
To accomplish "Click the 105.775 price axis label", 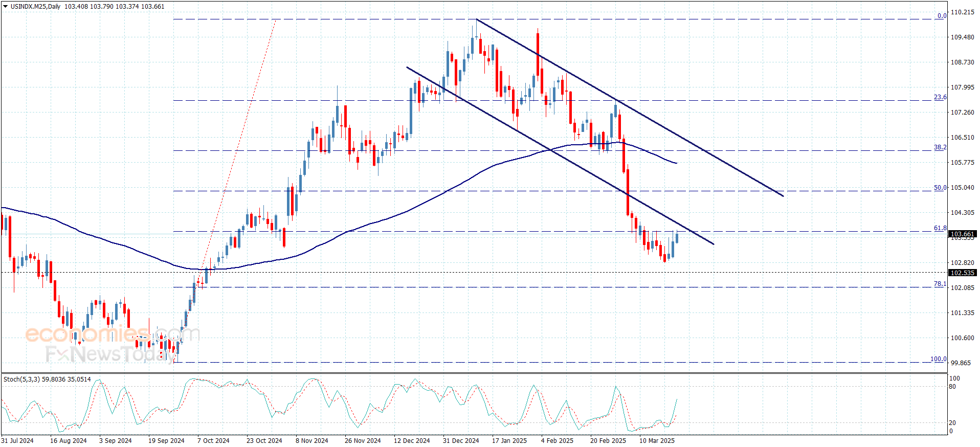I will pos(962,163).
